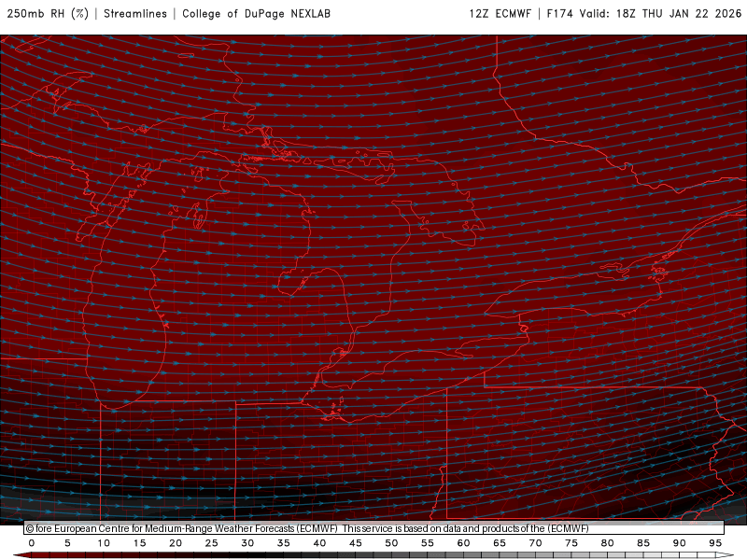This screenshot has width=747, height=560.
Task: Click the "80" color scale label
Action: pos(608,543)
